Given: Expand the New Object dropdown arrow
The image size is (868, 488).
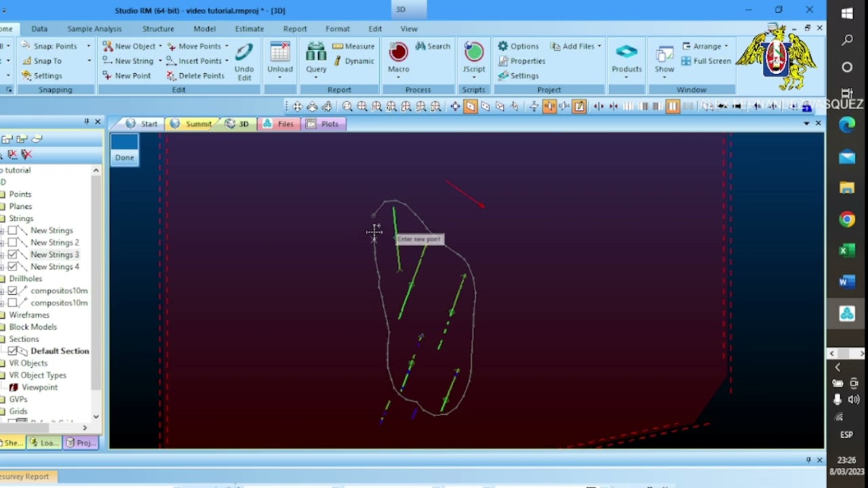Looking at the screenshot, I should pyautogui.click(x=161, y=46).
